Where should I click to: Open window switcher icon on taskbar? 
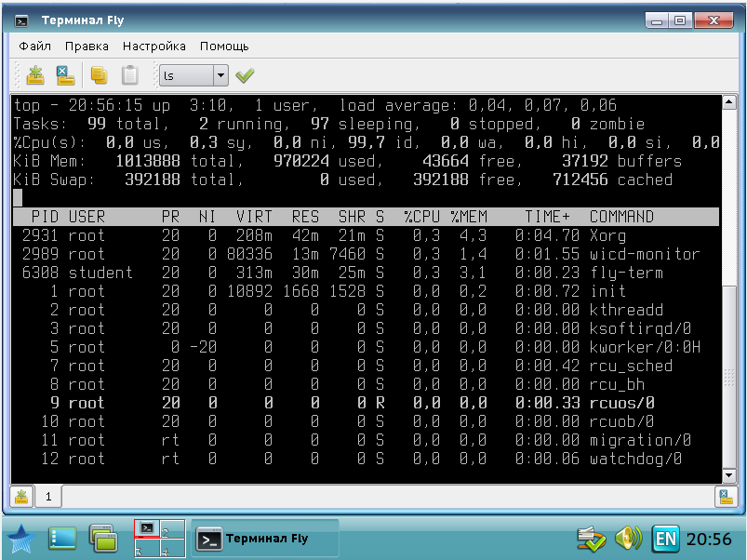(x=103, y=539)
